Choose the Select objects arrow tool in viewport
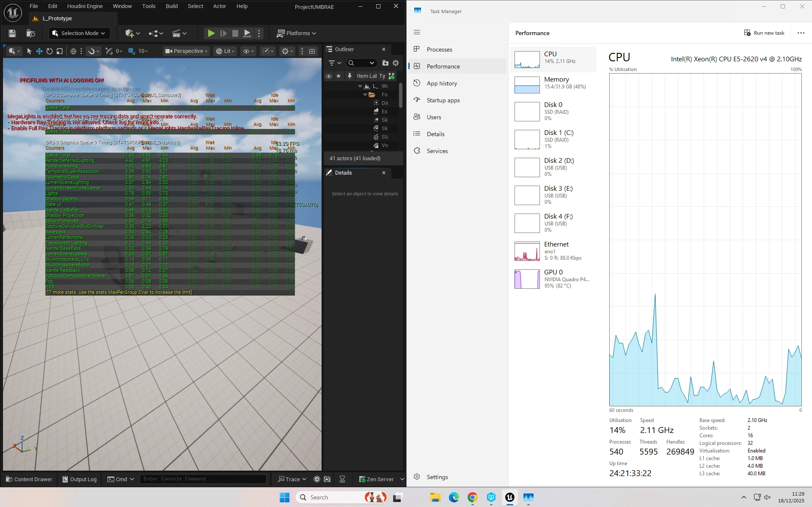 29,51
